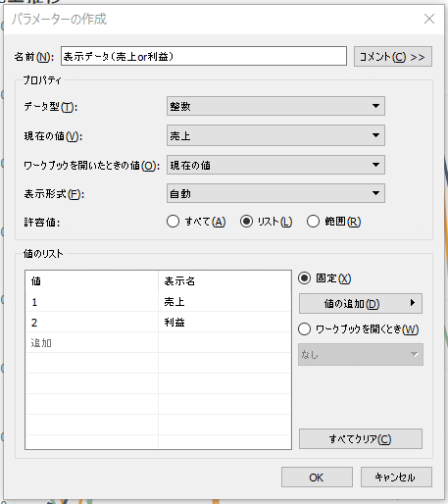
Task: Click the 値 column header
Action: [x=92, y=280]
